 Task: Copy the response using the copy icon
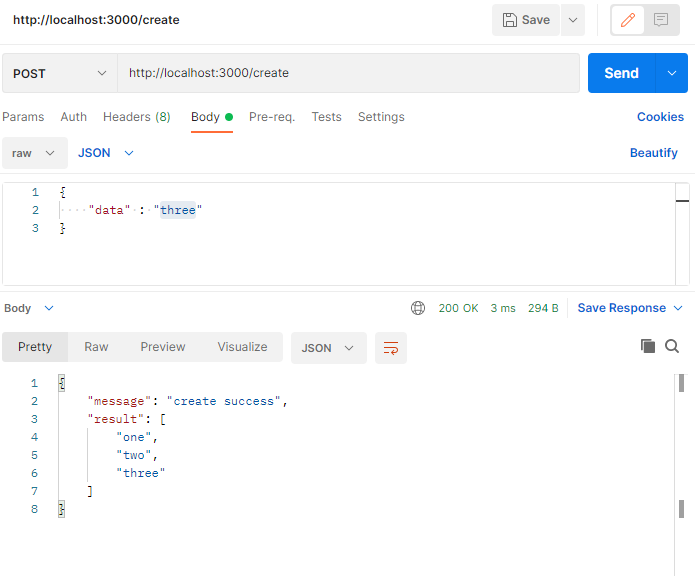click(648, 346)
